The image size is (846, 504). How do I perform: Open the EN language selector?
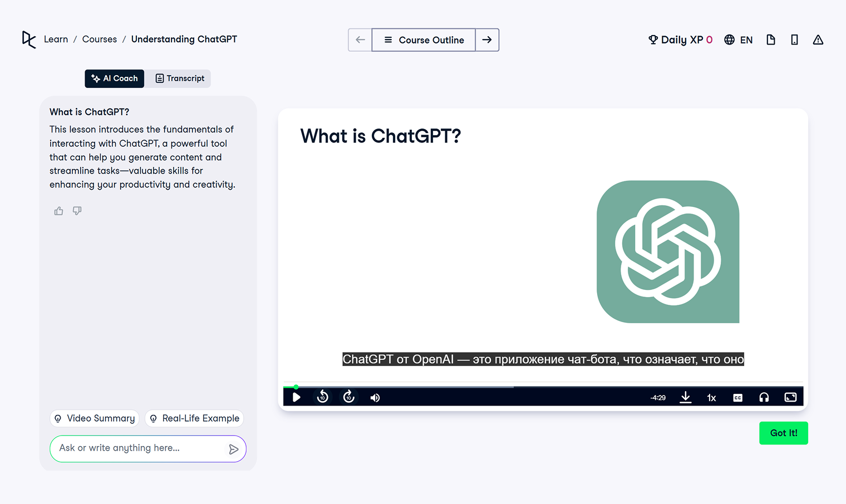(x=739, y=40)
